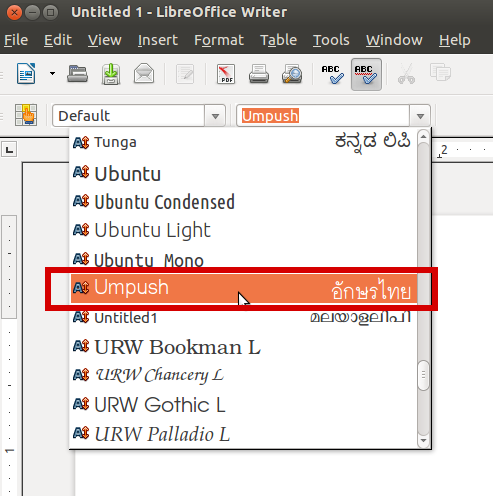Image resolution: width=493 pixels, height=496 pixels.
Task: Click the font list scrollbar thumb
Action: coord(423,375)
